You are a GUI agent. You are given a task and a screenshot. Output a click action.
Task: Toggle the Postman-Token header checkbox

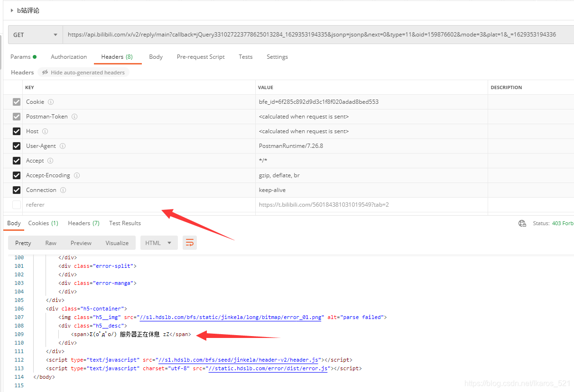coord(17,117)
